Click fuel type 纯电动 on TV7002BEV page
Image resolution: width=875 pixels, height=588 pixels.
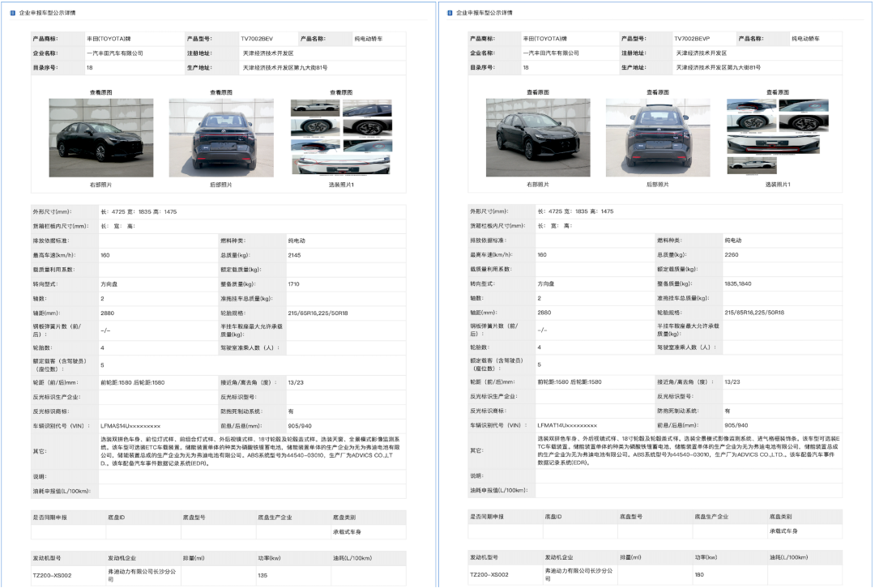(x=297, y=241)
